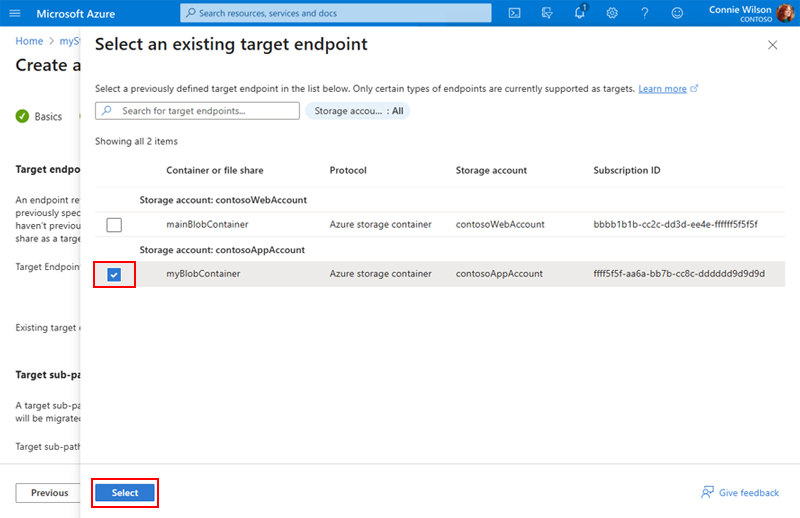800x518 pixels.
Task: Open the notifications bell
Action: pyautogui.click(x=580, y=13)
